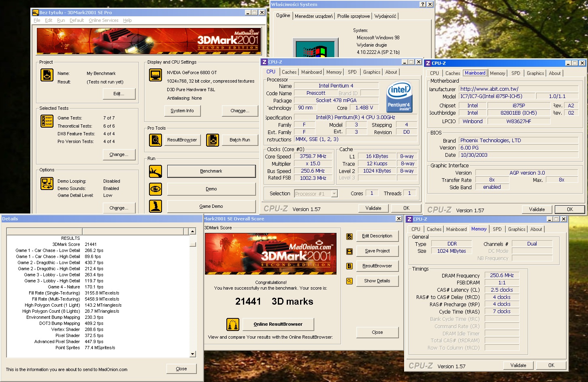
Task: Click the floppy disk icon beside Save Project
Action: click(349, 252)
